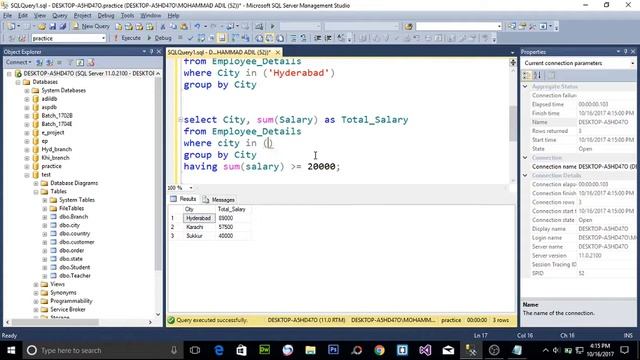Screen dimensions: 640x360
Task: Collapse the Databases tree node
Action: [x=18, y=82]
